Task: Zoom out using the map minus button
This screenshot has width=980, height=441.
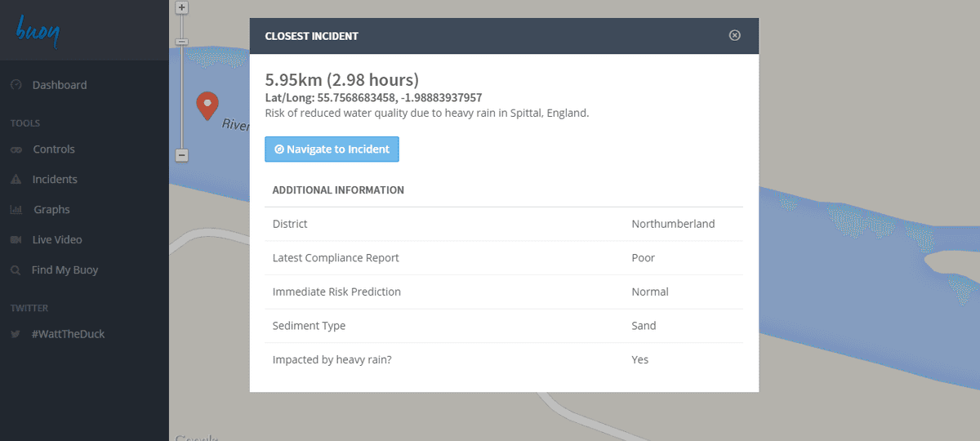Action: (182, 155)
